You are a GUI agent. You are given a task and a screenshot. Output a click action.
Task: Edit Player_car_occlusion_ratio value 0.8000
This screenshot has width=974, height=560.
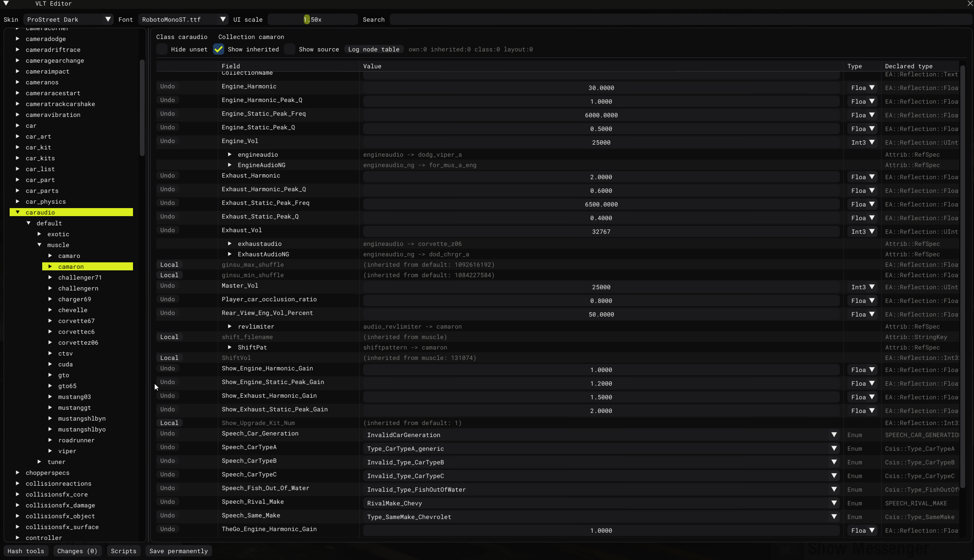pyautogui.click(x=601, y=301)
